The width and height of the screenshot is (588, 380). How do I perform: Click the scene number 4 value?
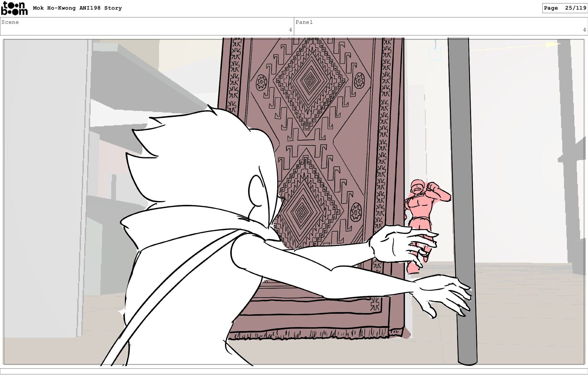pyautogui.click(x=290, y=30)
